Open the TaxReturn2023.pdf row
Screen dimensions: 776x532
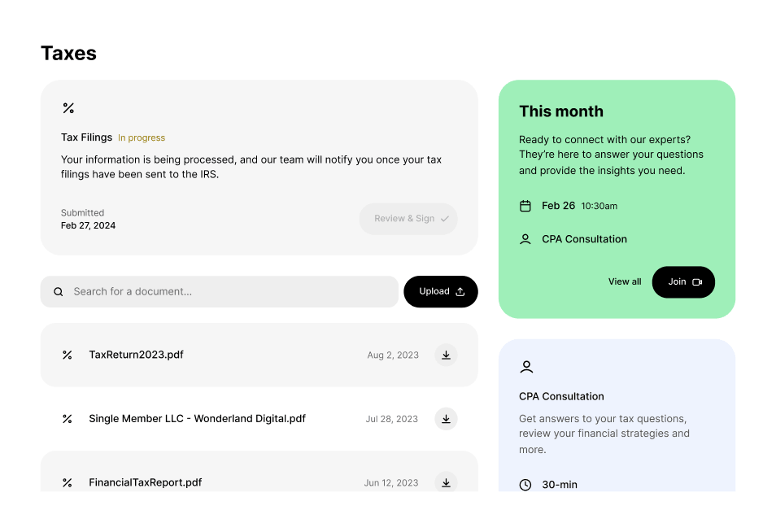coord(137,355)
